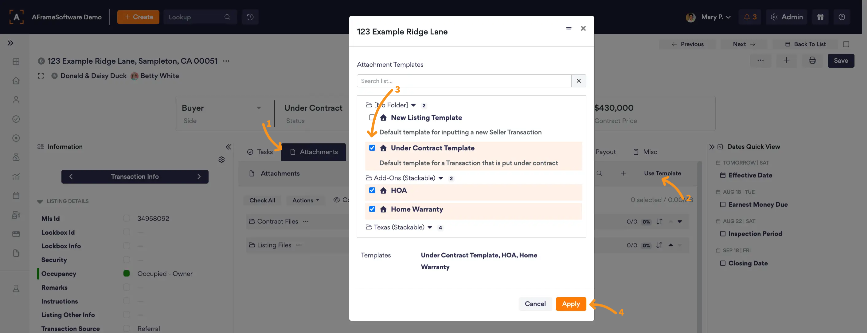Open the help question mark icon
The image size is (868, 333).
click(x=842, y=17)
